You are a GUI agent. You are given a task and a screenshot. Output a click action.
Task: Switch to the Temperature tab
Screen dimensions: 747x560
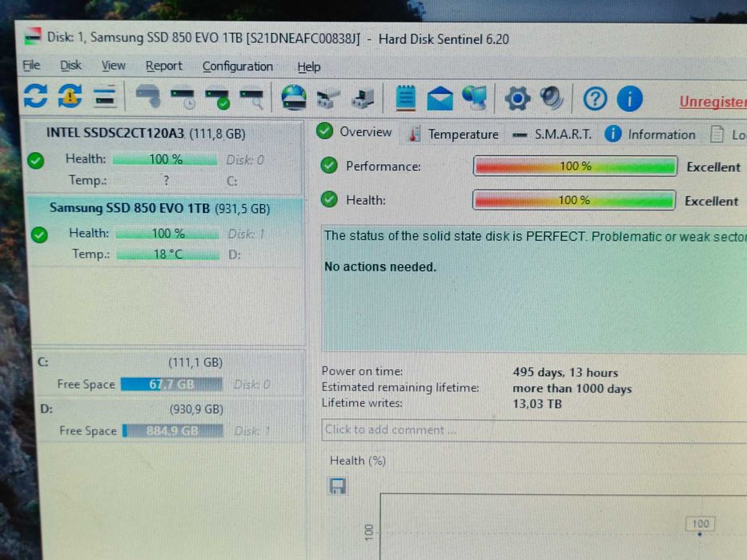click(x=454, y=134)
